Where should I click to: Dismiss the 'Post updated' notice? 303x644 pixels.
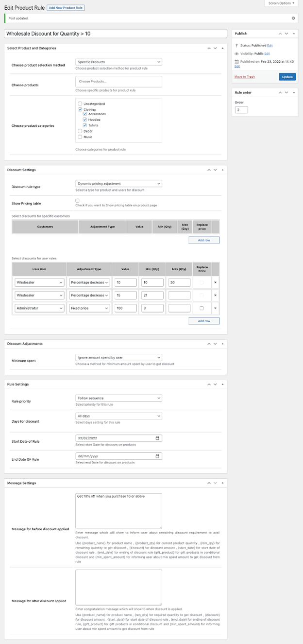pyautogui.click(x=293, y=18)
